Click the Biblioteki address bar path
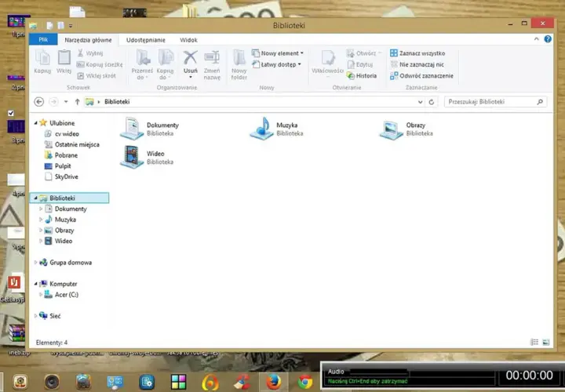 (117, 102)
